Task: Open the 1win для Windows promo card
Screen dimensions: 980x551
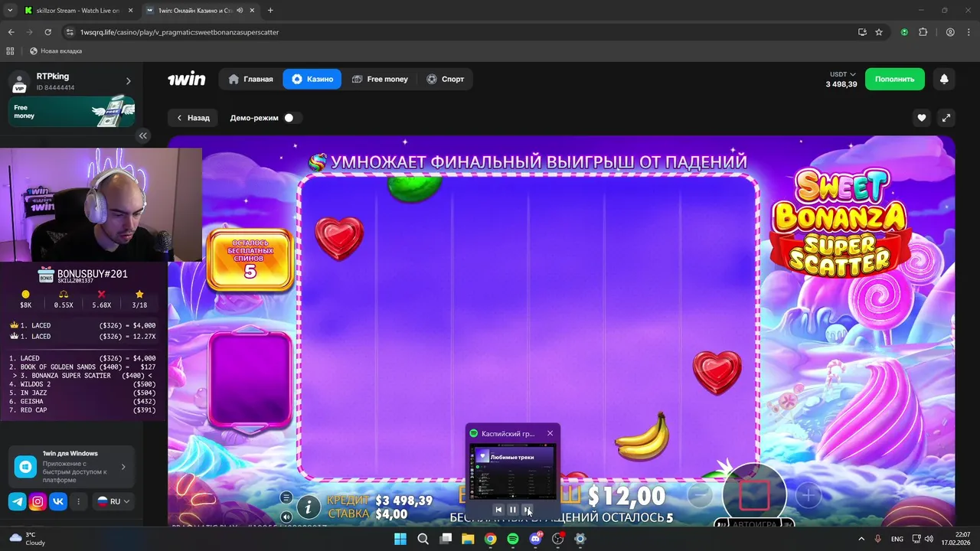Action: (x=72, y=466)
